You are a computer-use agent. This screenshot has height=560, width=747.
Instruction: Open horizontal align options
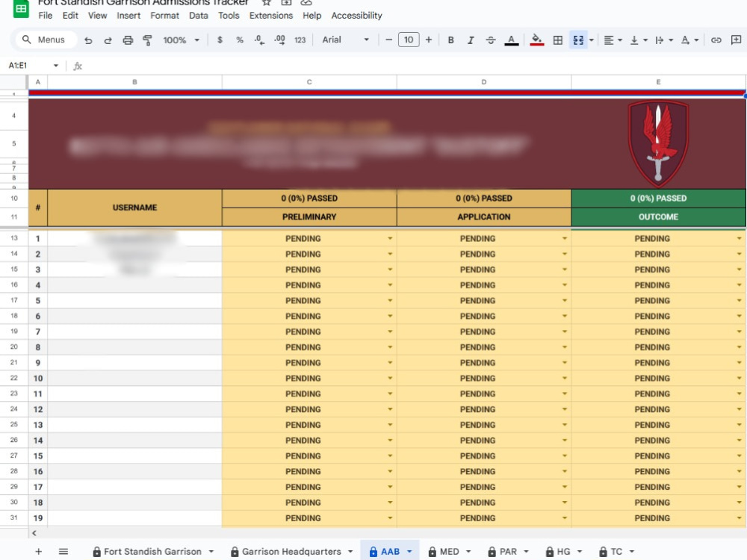click(613, 40)
